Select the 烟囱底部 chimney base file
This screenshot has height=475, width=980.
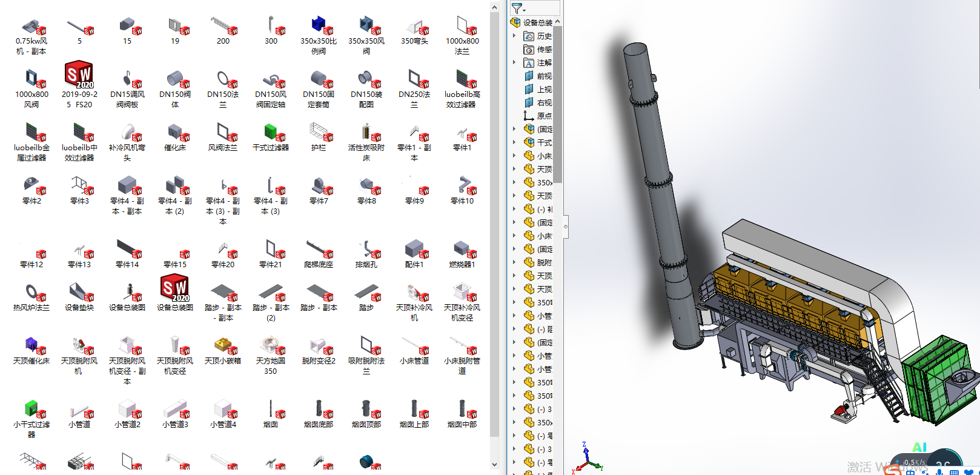click(319, 409)
